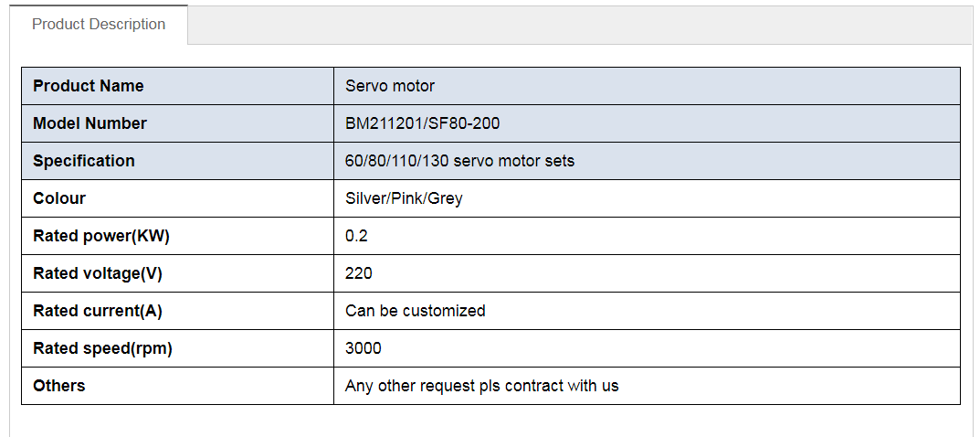Click the Rated speed(rpm) label
The height and width of the screenshot is (437, 980).
102,348
